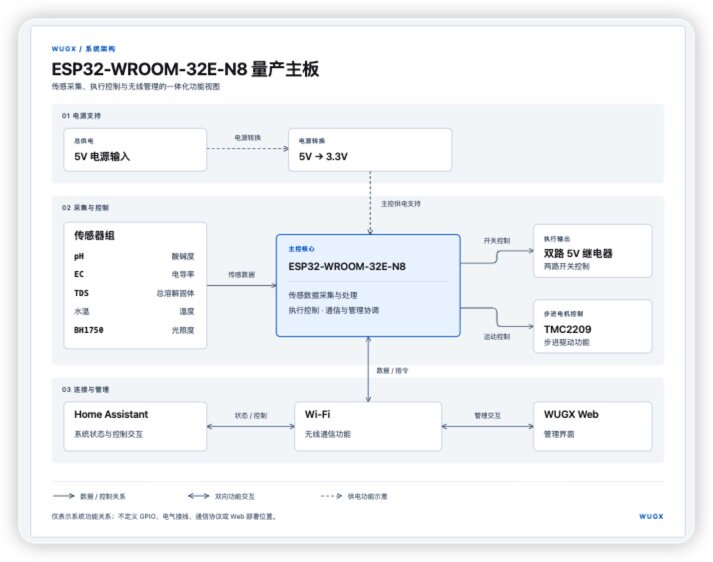The height and width of the screenshot is (562, 713).
Task: Click the "总溶解固体" value text
Action: tap(175, 293)
